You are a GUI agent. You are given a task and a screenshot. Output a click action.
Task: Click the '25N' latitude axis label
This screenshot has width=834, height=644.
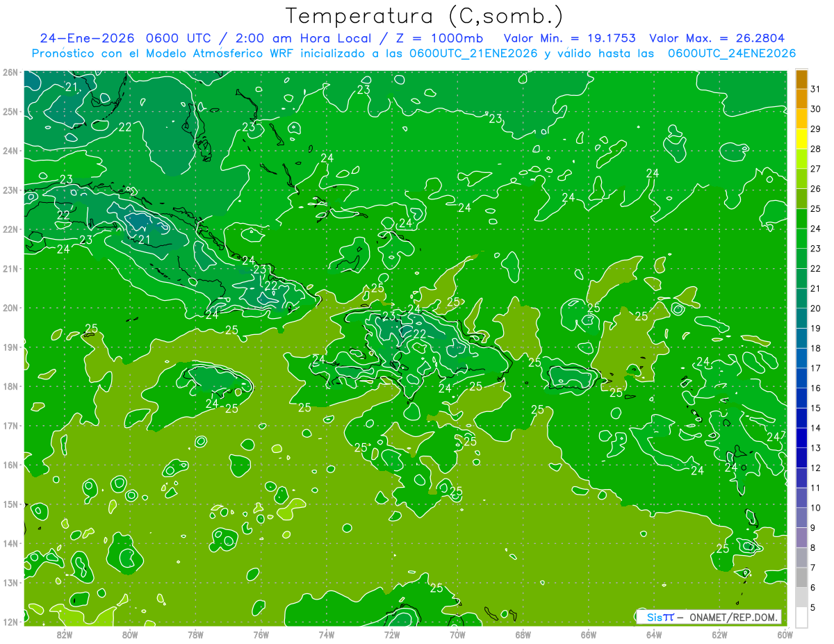(10, 112)
